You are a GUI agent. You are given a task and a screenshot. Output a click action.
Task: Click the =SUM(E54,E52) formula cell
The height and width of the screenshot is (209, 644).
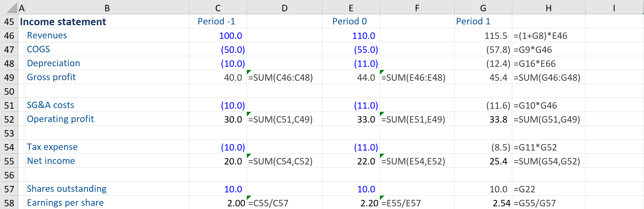coord(413,161)
